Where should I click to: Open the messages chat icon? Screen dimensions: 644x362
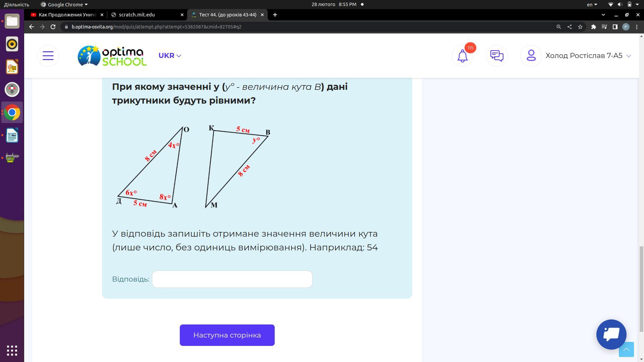(496, 56)
